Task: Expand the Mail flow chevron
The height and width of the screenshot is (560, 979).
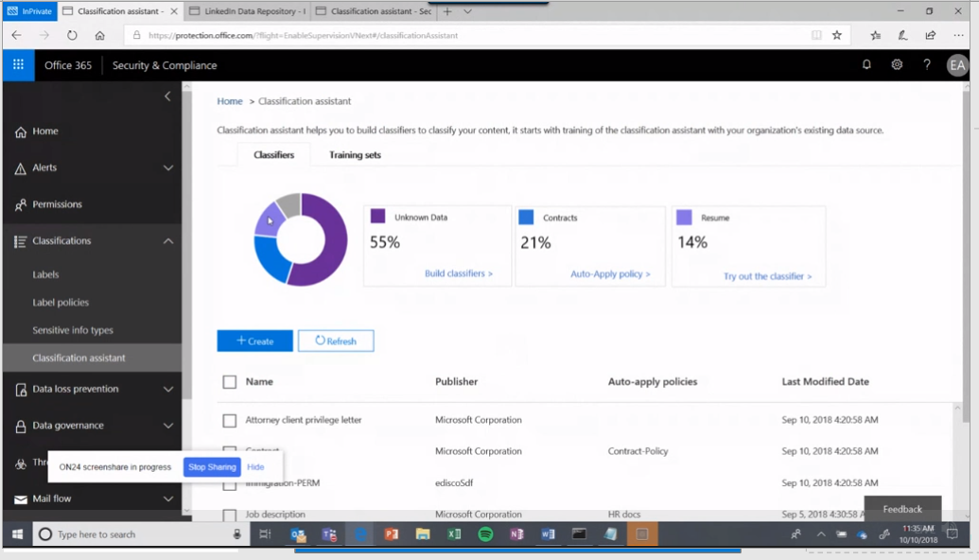Action: (x=168, y=499)
